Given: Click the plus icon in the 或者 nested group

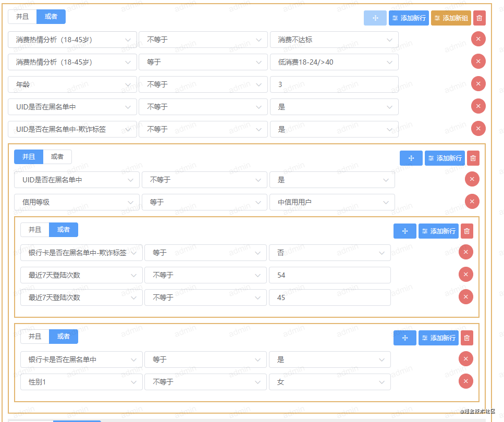Looking at the screenshot, I should (x=405, y=231).
